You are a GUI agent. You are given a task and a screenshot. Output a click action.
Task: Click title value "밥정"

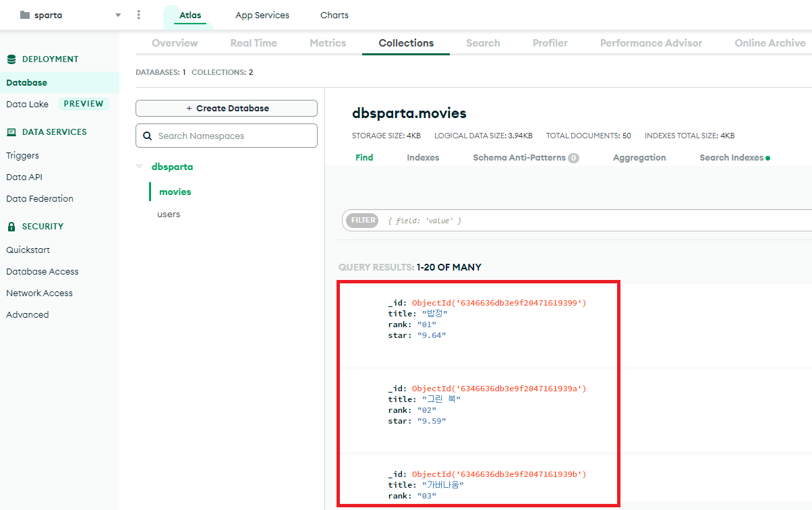click(434, 314)
